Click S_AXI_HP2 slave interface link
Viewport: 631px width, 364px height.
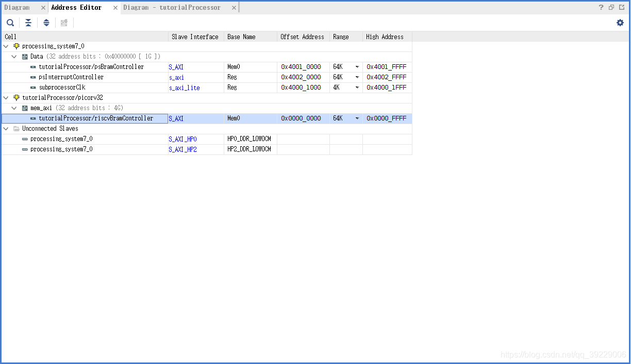(x=182, y=150)
